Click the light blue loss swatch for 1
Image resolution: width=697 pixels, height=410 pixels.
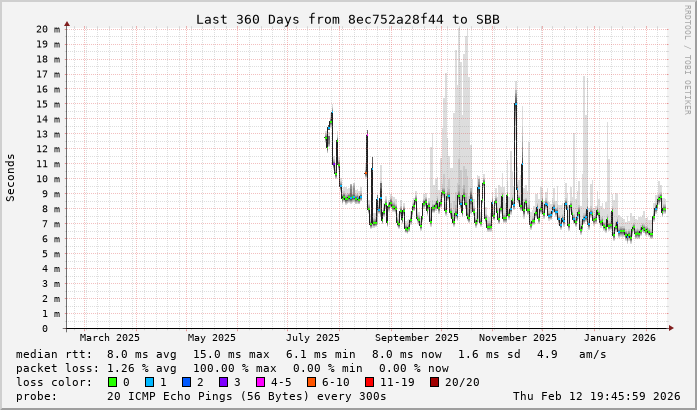(150, 381)
